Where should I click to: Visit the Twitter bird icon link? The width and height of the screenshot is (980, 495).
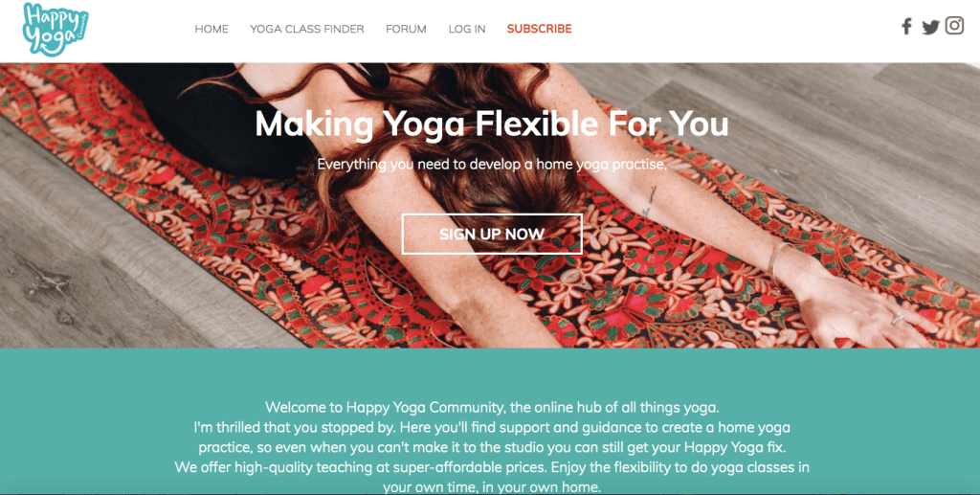point(930,27)
